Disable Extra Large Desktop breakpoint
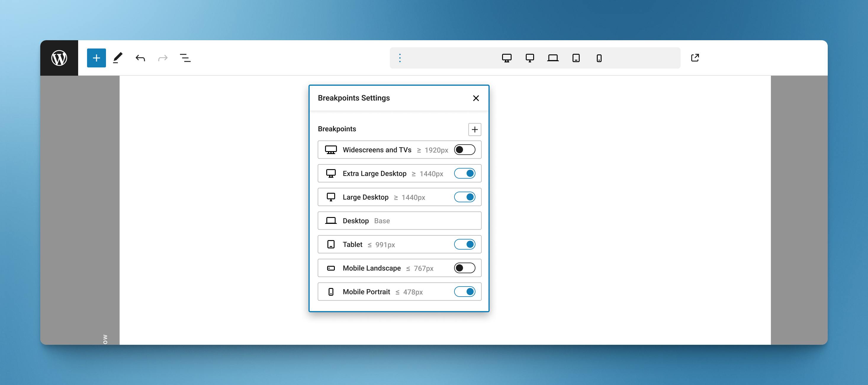868x385 pixels. tap(464, 173)
